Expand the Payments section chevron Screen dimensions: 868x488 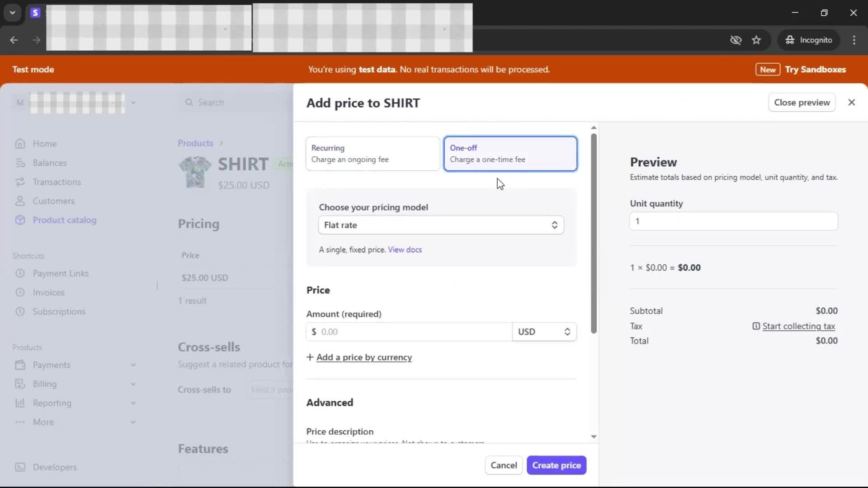coord(133,365)
